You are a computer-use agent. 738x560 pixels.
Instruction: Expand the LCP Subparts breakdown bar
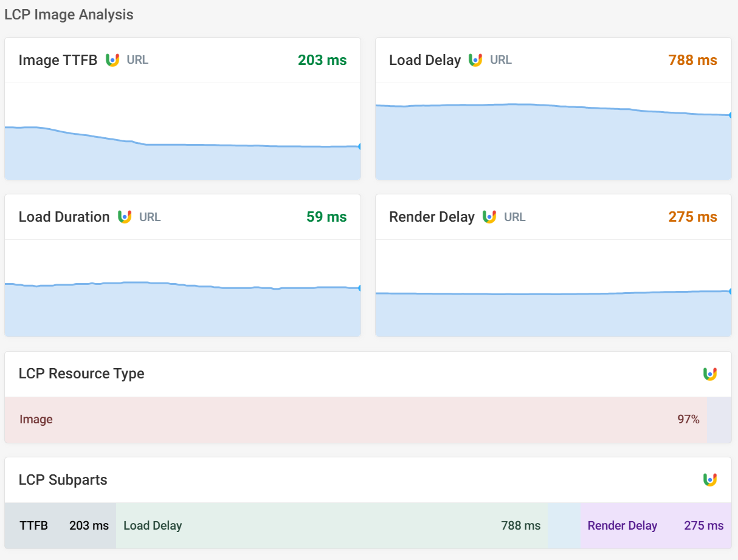click(x=368, y=525)
